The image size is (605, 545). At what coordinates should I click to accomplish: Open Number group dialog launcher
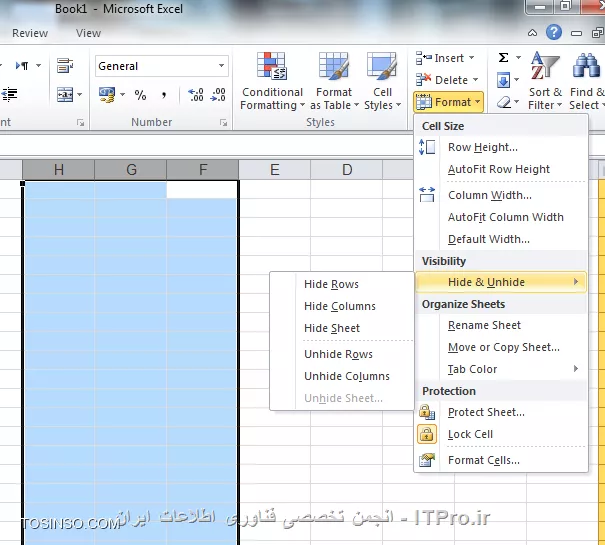223,123
